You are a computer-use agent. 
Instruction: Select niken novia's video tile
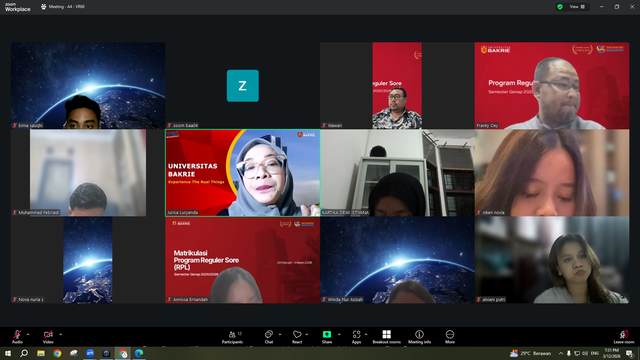[552, 173]
